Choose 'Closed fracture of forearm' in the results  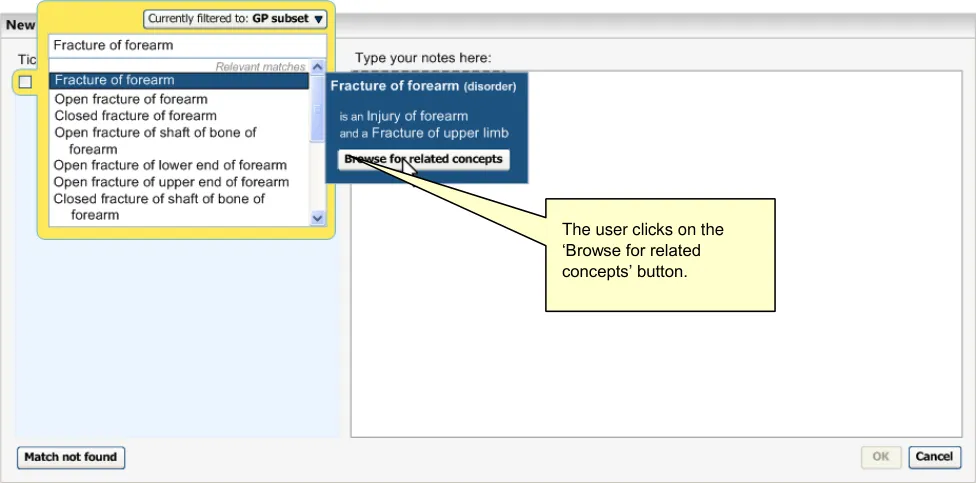(x=135, y=115)
